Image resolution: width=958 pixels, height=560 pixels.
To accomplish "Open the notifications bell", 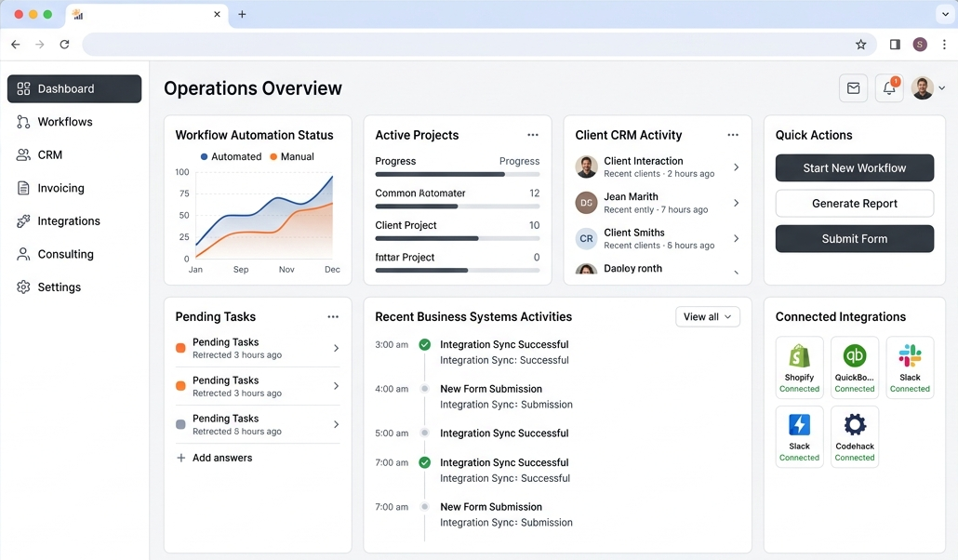I will [888, 87].
